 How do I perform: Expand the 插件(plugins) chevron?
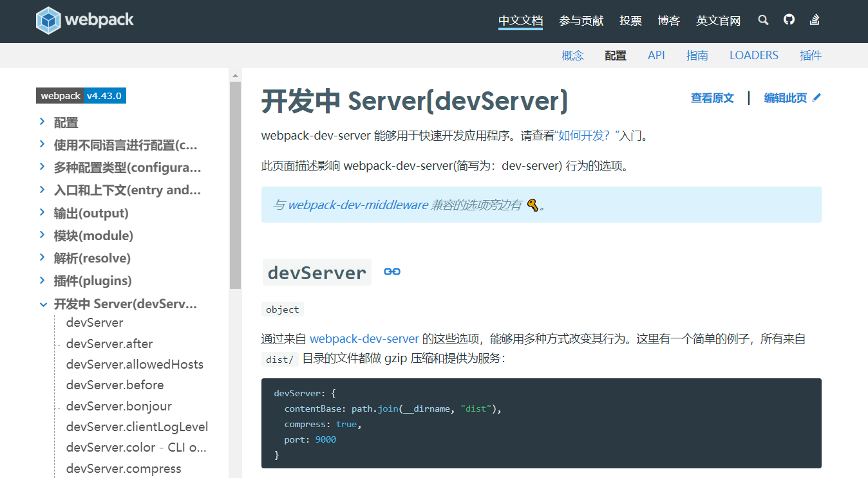click(x=42, y=279)
